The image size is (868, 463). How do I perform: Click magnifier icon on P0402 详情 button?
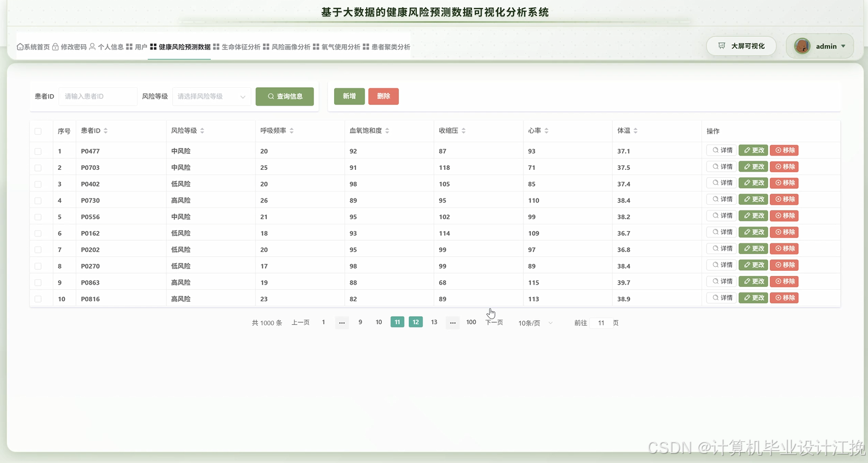(x=715, y=182)
